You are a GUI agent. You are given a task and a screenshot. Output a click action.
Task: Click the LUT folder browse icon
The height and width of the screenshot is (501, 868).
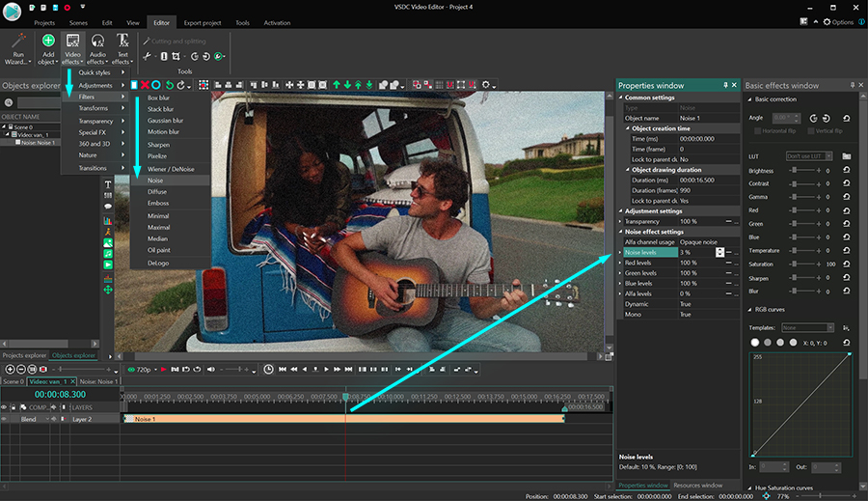pos(846,155)
